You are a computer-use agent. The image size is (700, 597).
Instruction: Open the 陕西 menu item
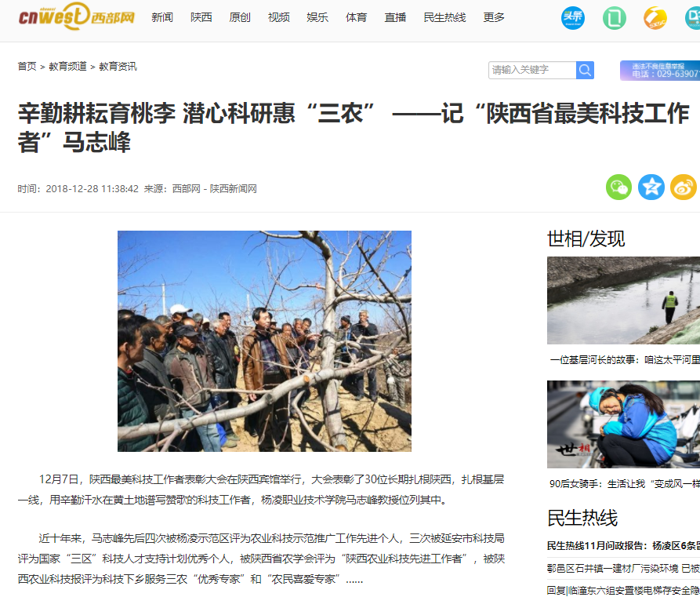tap(201, 17)
